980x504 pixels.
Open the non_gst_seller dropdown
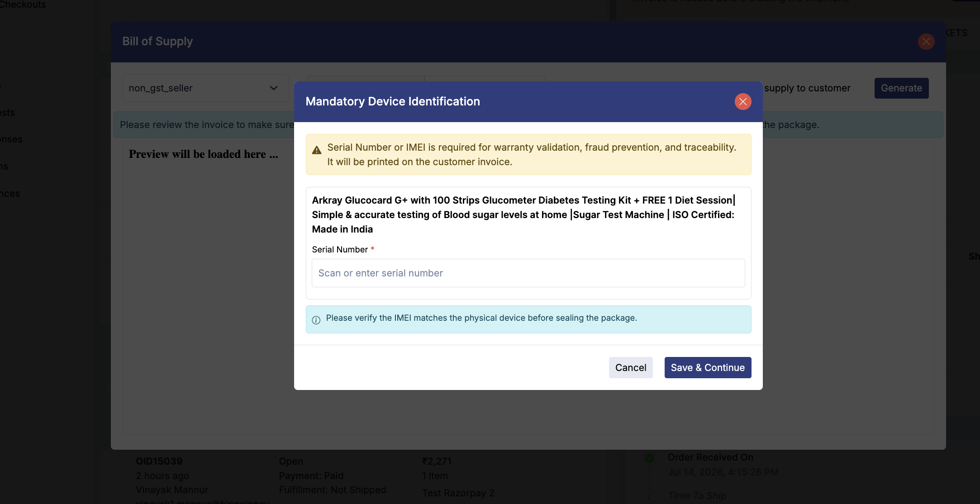click(205, 88)
